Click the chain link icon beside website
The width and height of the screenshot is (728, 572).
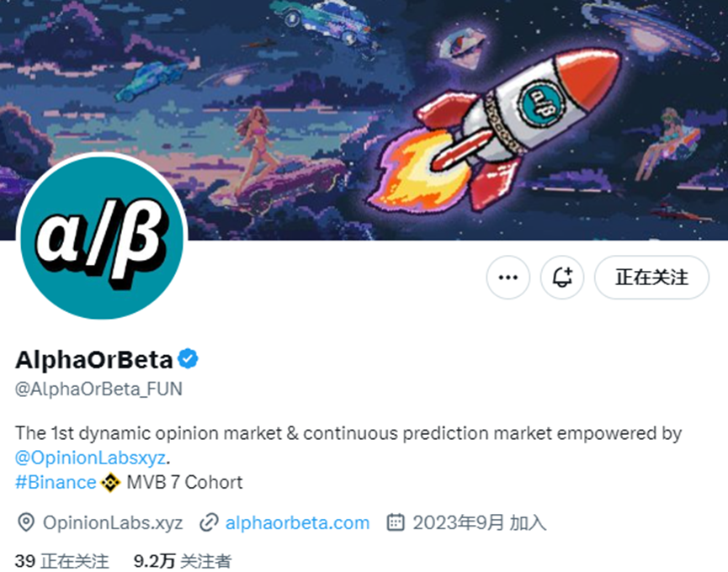point(209,523)
